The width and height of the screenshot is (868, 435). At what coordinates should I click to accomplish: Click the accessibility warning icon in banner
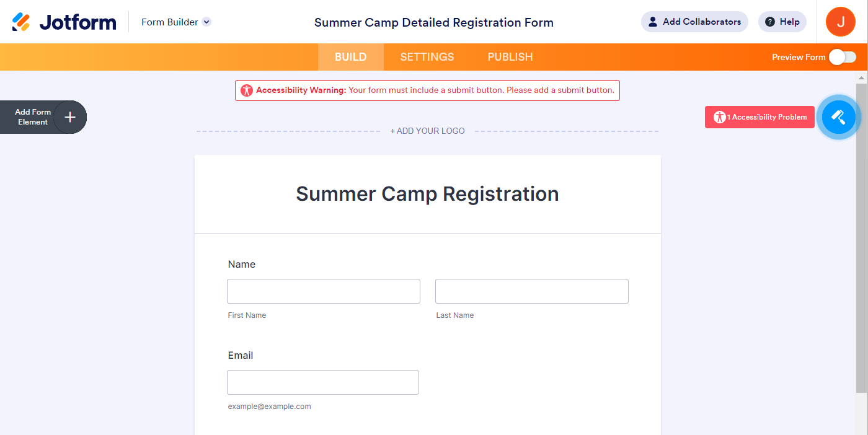[x=247, y=90]
